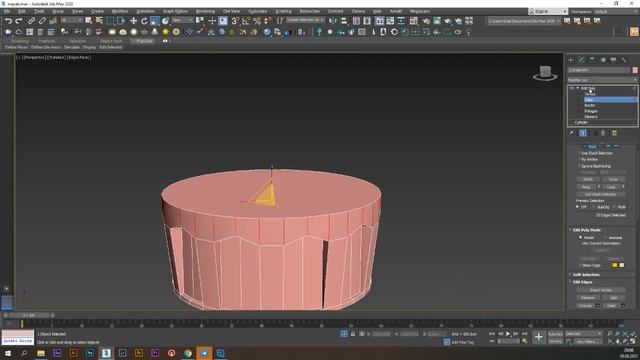The width and height of the screenshot is (640, 360).
Task: Click the Split edges button
Action: point(613,298)
